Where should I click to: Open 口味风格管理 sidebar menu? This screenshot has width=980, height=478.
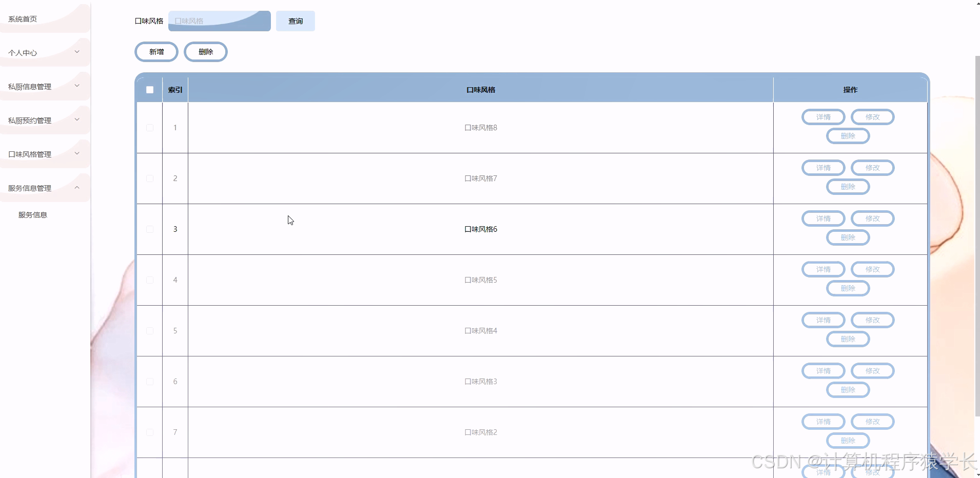point(45,154)
